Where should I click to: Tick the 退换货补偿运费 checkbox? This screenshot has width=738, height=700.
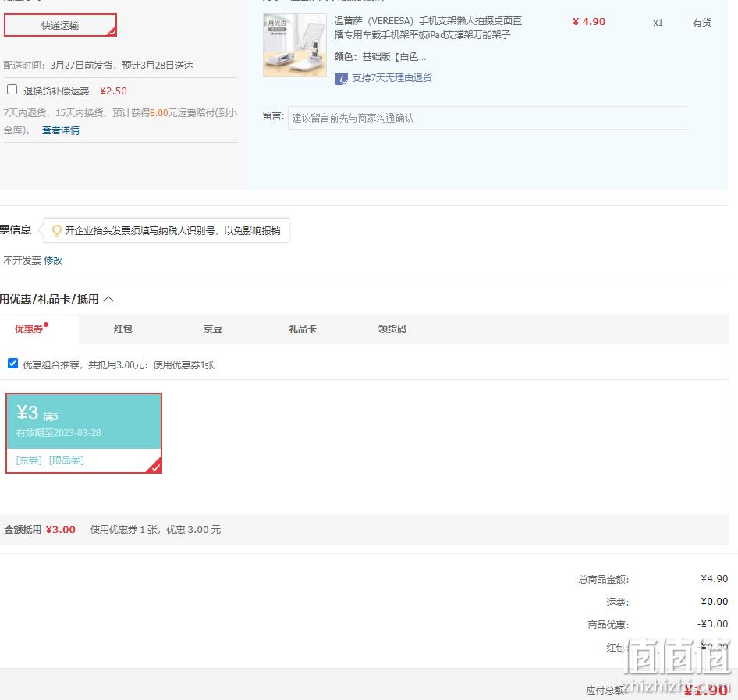(12, 90)
